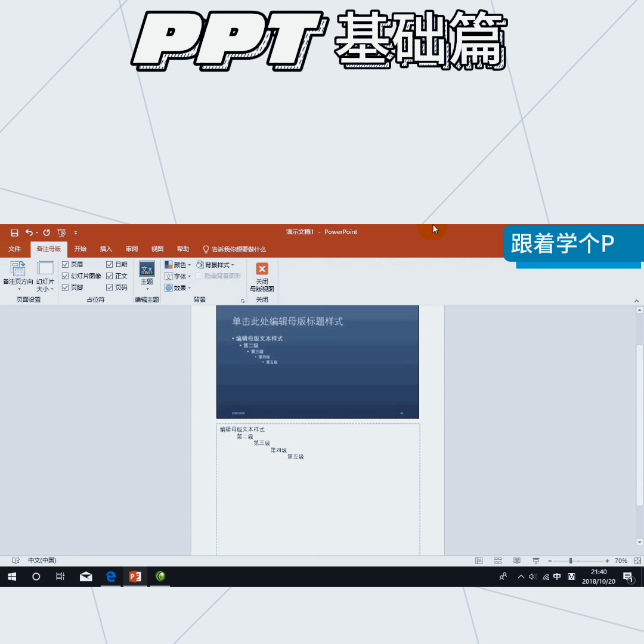Toggle the 幻灯片图像 checkbox

pos(66,276)
